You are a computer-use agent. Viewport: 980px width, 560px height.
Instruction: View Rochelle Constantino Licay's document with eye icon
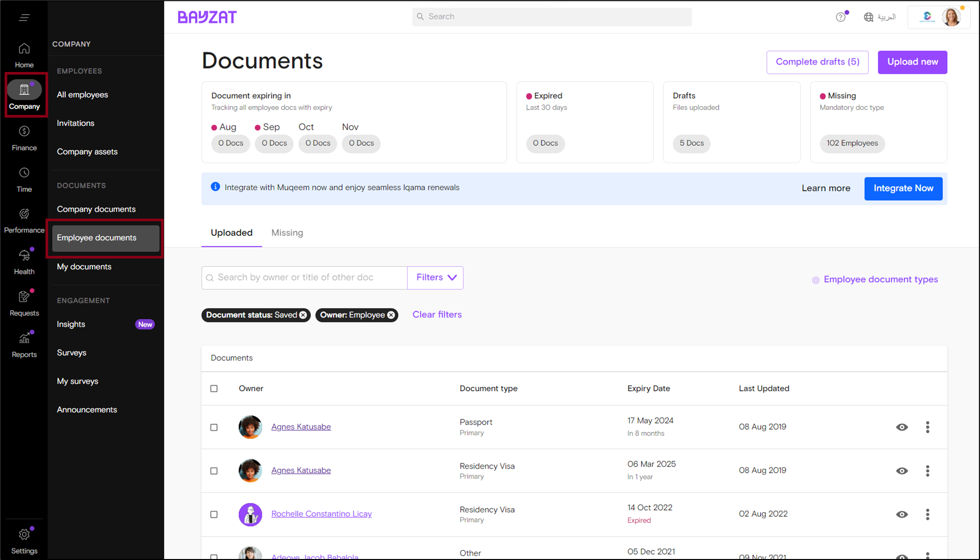(902, 514)
